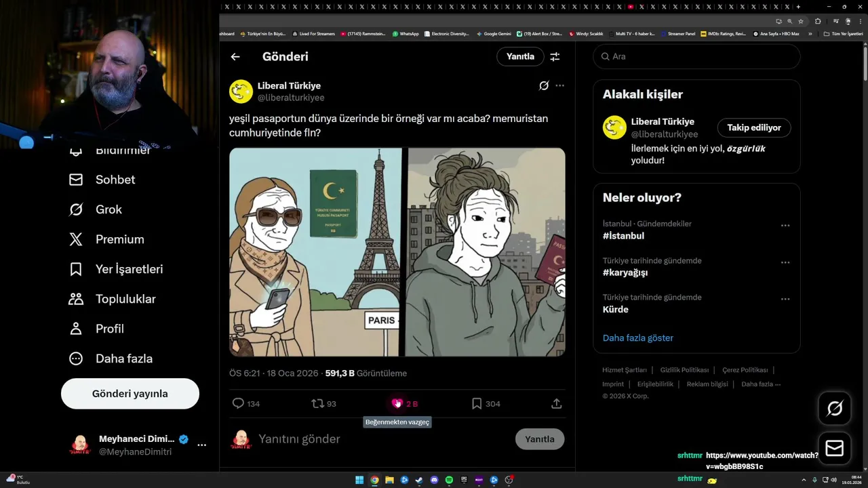Open the meme image of the post

[397, 252]
